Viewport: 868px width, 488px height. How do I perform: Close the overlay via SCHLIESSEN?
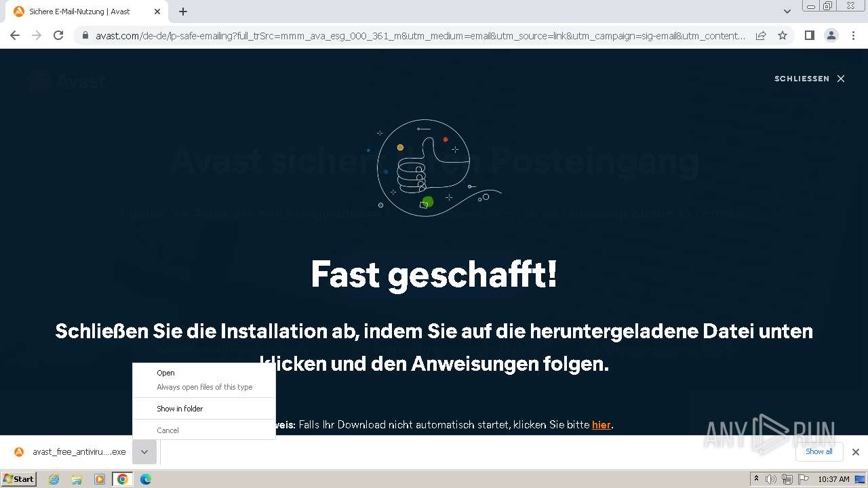[810, 79]
